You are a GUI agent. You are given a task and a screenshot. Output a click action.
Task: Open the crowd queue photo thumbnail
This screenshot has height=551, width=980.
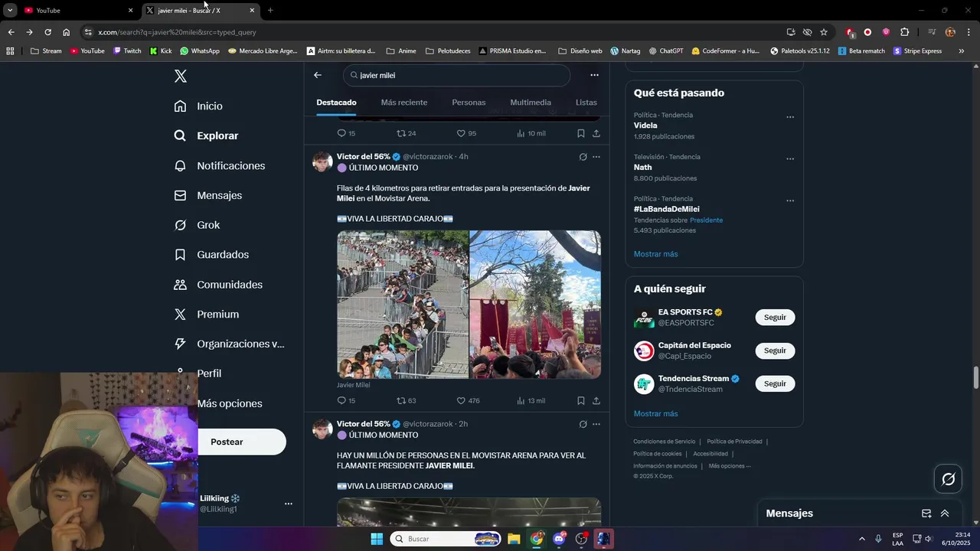403,305
